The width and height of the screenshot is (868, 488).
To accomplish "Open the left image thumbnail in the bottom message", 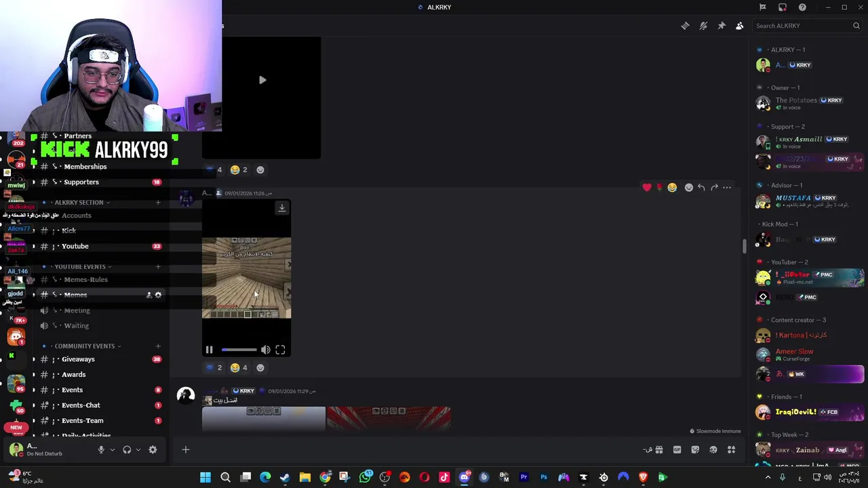I will 264,419.
